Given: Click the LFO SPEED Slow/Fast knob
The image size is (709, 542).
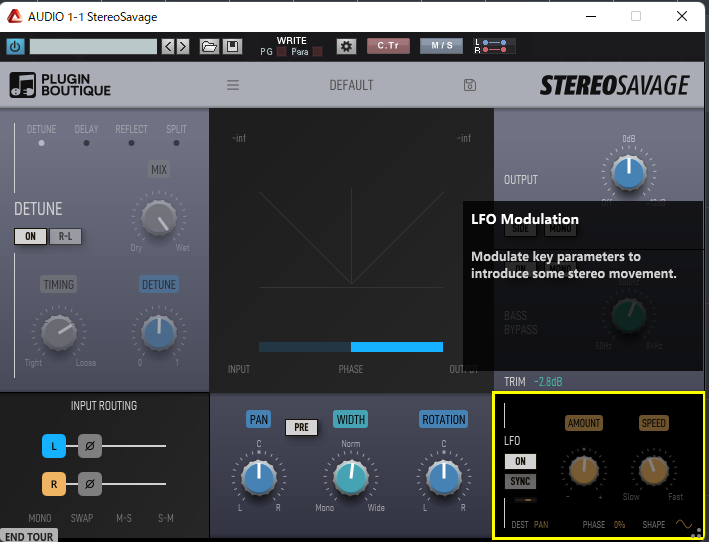Looking at the screenshot, I should (x=653, y=471).
